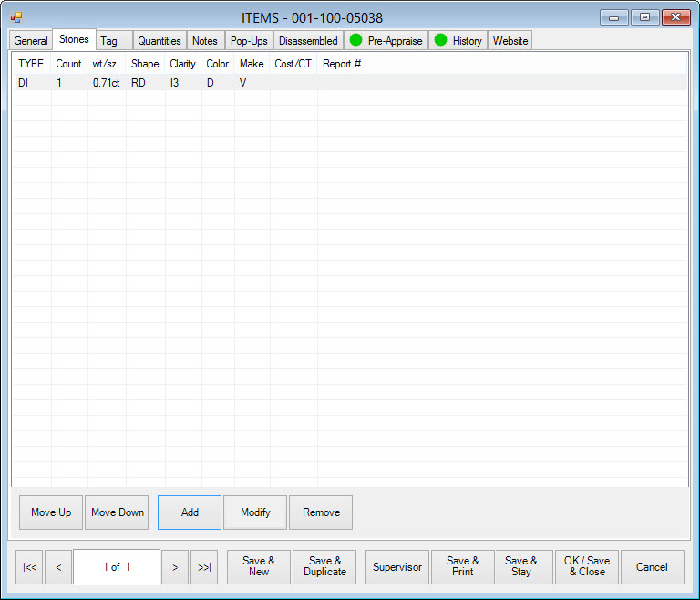Click the Add stone button
700x600 pixels.
(x=190, y=512)
